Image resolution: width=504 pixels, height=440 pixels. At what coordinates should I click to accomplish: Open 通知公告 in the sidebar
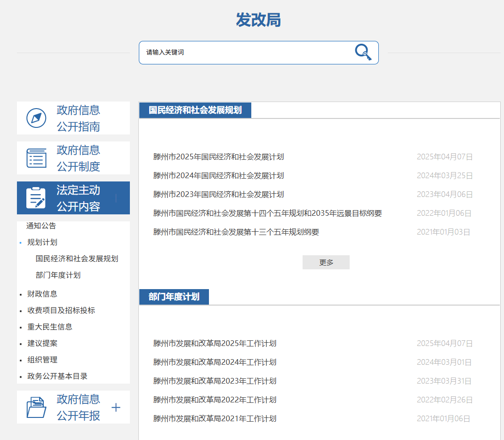coord(41,226)
